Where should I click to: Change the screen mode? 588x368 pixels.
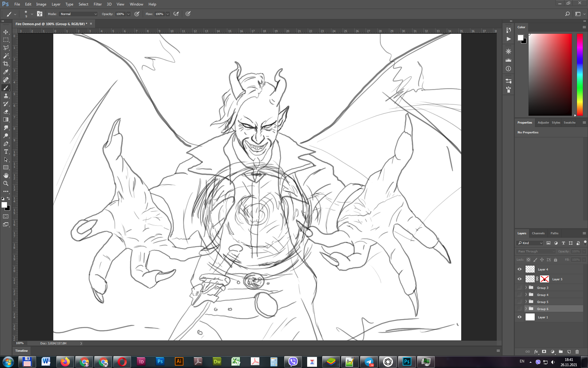pos(6,224)
